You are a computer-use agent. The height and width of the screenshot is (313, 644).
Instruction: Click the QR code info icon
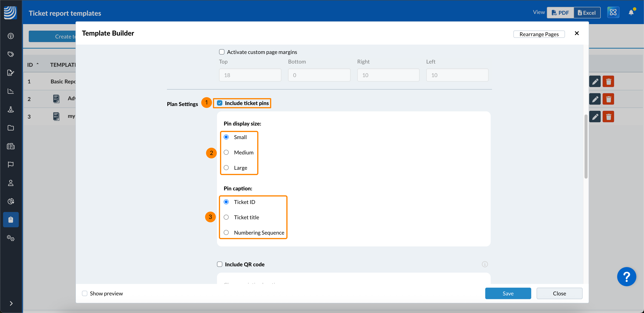(x=485, y=264)
